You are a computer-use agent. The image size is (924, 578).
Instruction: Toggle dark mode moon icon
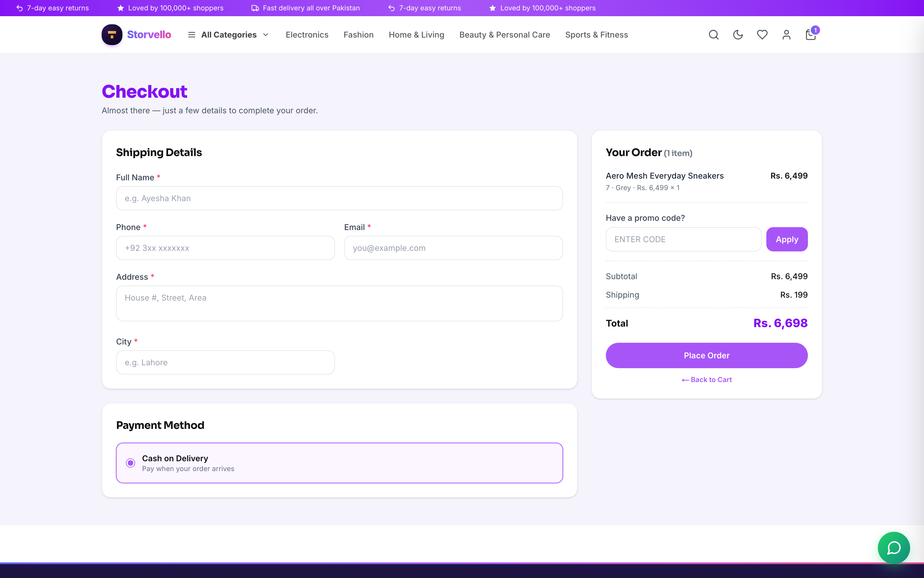(x=738, y=35)
